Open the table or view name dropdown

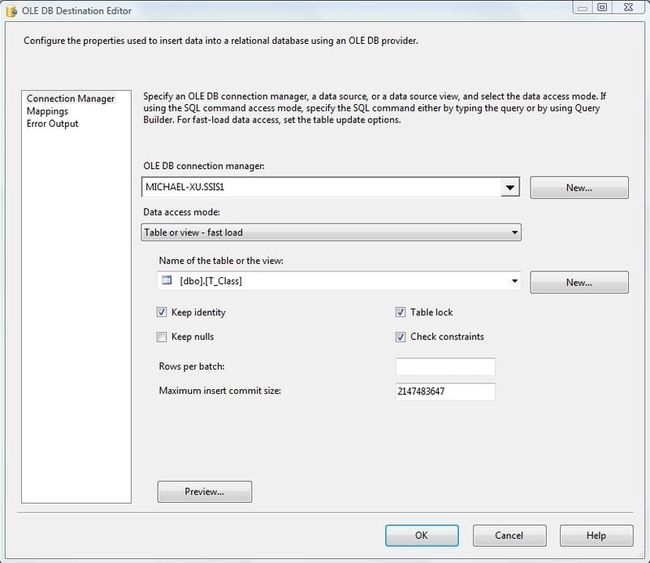click(x=514, y=281)
